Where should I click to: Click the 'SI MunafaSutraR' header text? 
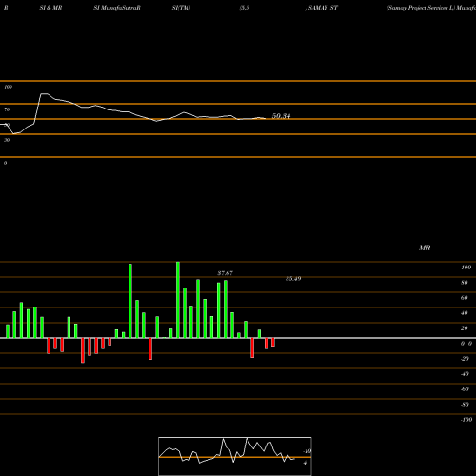point(117,8)
